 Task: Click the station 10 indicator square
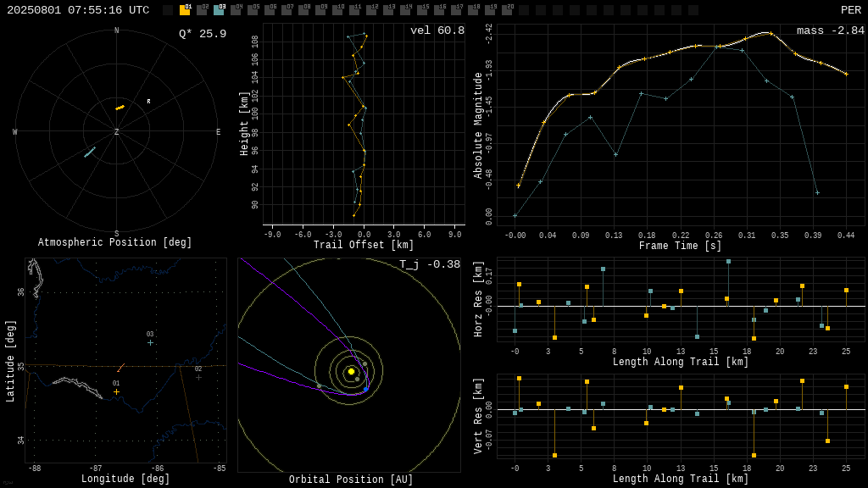pos(337,10)
